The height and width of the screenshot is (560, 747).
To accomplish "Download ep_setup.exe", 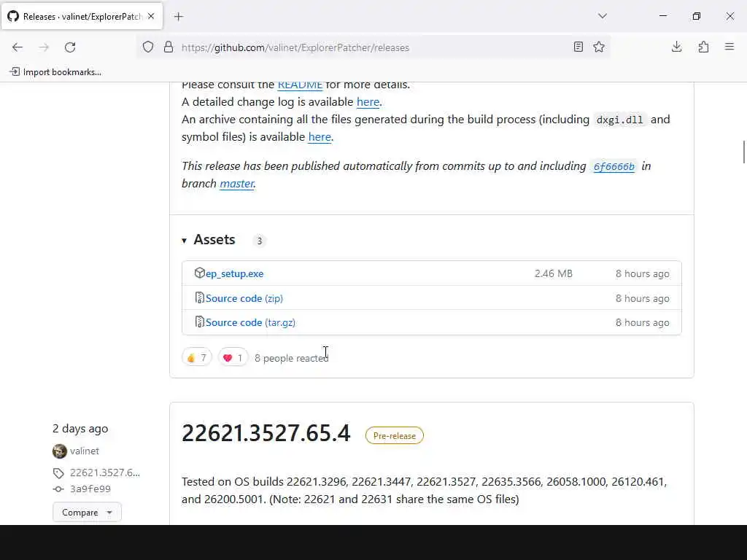I will [x=234, y=273].
